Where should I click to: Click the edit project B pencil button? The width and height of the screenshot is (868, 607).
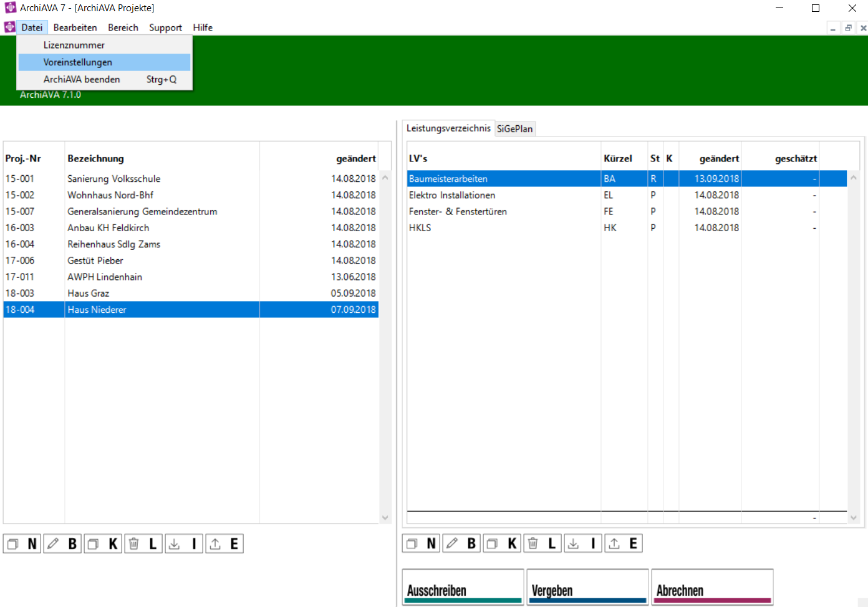[62, 544]
